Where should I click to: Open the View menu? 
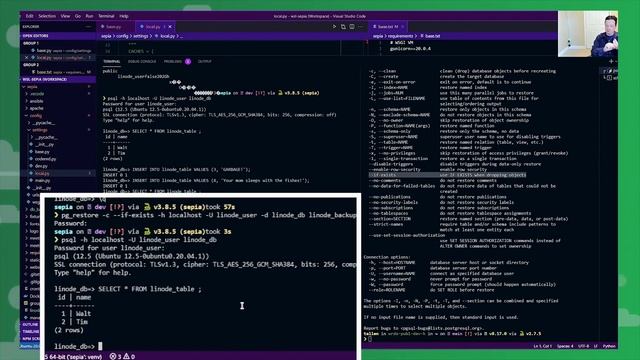point(65,16)
